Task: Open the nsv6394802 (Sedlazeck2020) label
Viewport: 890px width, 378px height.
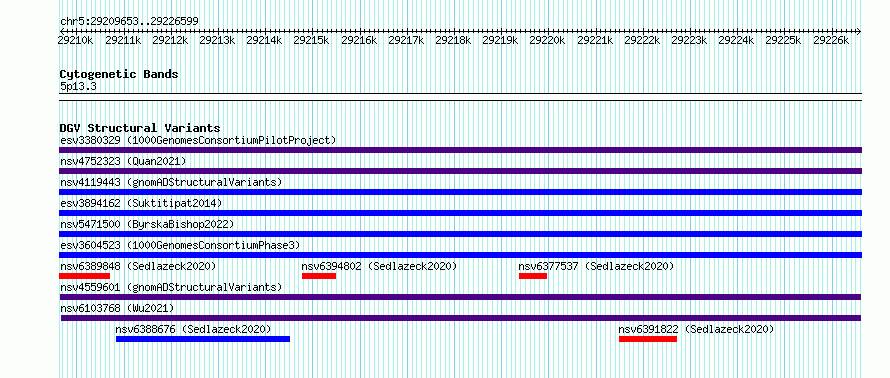Action: [x=379, y=266]
